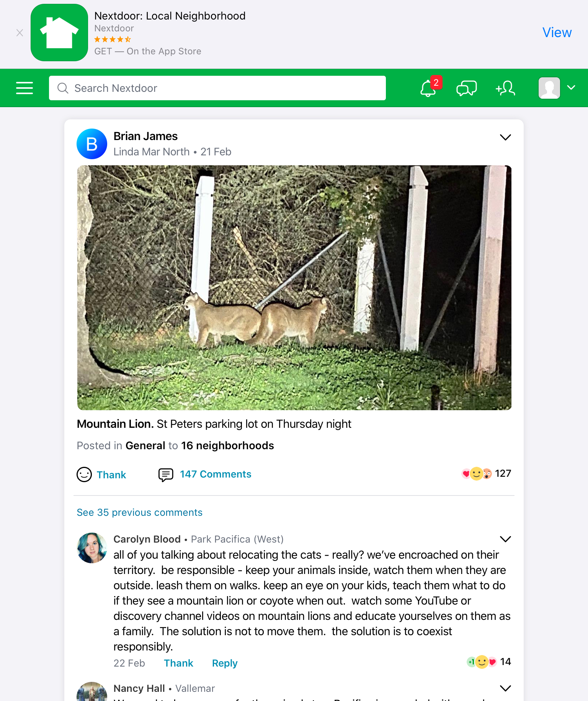Show 35 previous comments
The image size is (588, 701).
pos(139,512)
